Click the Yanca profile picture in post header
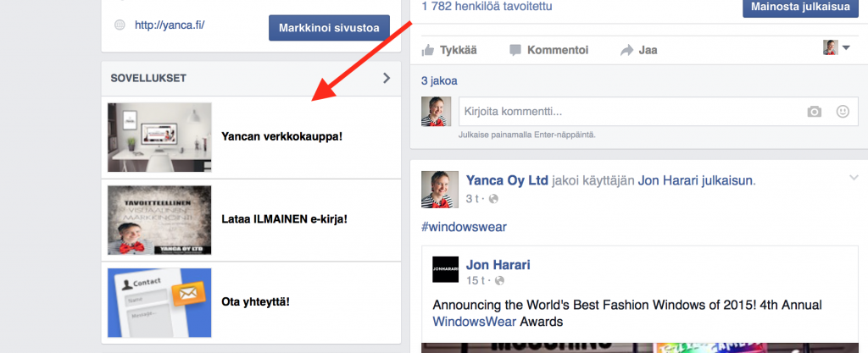Image resolution: width=868 pixels, height=353 pixels. (x=440, y=189)
